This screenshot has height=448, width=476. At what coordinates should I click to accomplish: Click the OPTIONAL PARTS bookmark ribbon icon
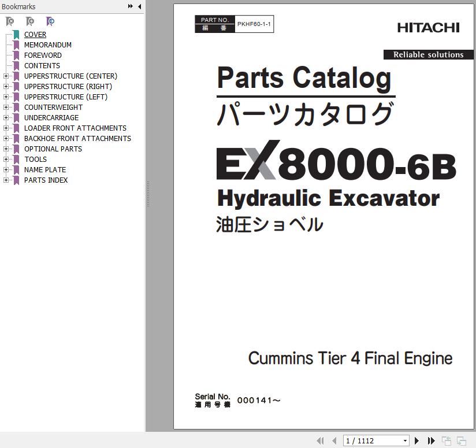16,149
